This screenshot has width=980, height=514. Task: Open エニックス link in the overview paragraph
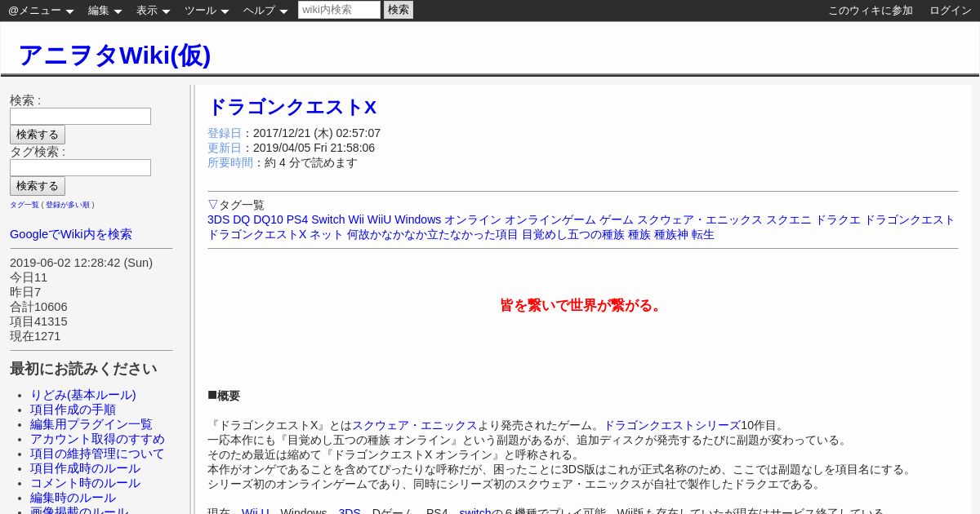(x=448, y=425)
